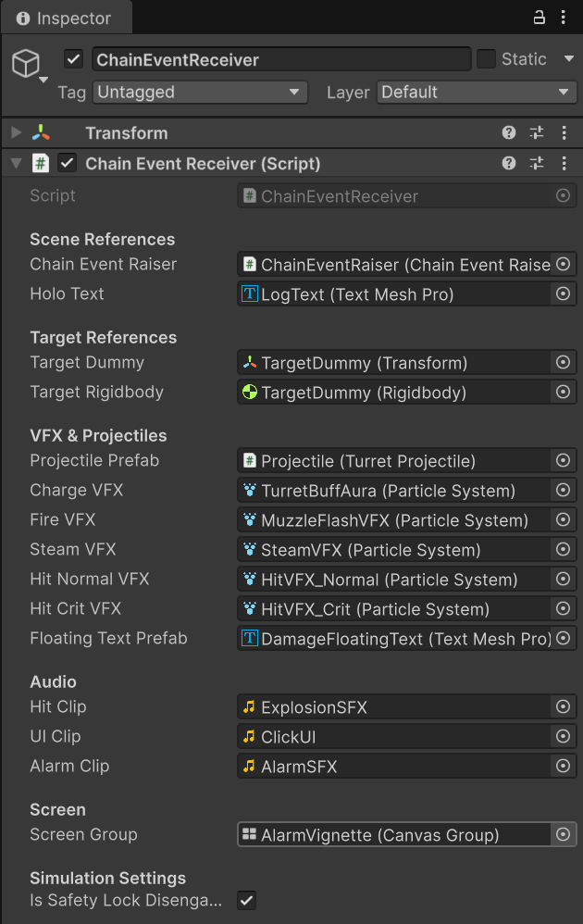Open the Tag dropdown
This screenshot has height=924, width=583.
click(201, 93)
